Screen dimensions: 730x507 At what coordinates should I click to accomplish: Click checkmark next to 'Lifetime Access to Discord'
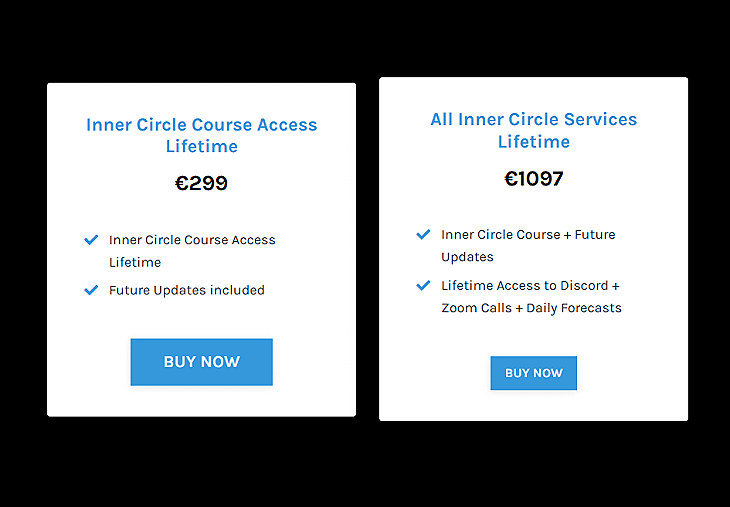423,286
